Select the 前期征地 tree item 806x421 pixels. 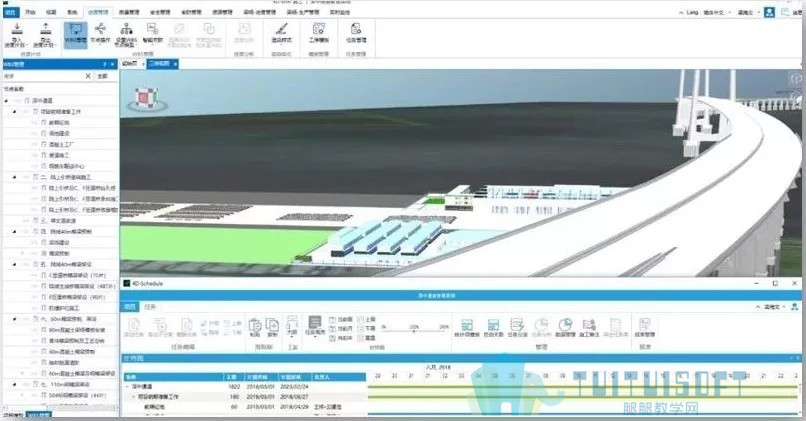[x=59, y=122]
